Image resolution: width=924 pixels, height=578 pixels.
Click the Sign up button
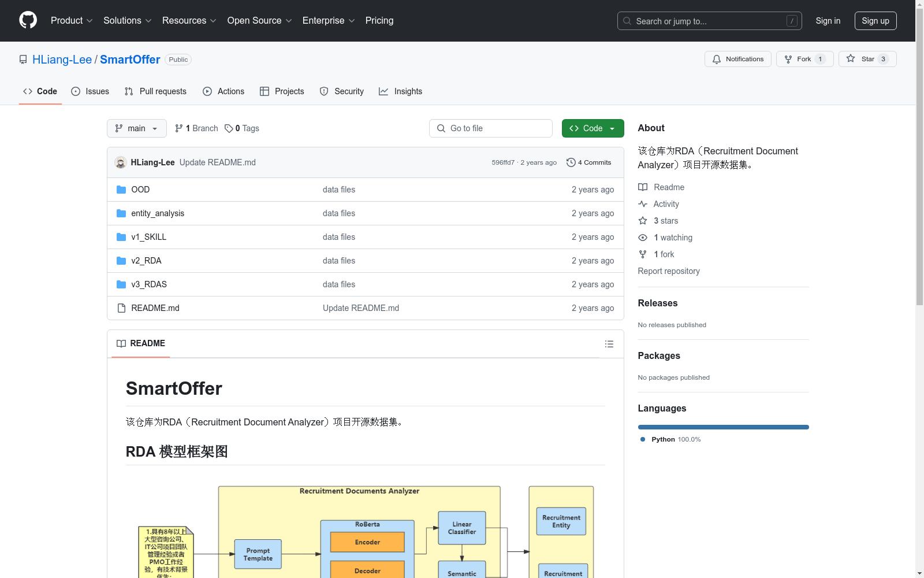pos(875,21)
